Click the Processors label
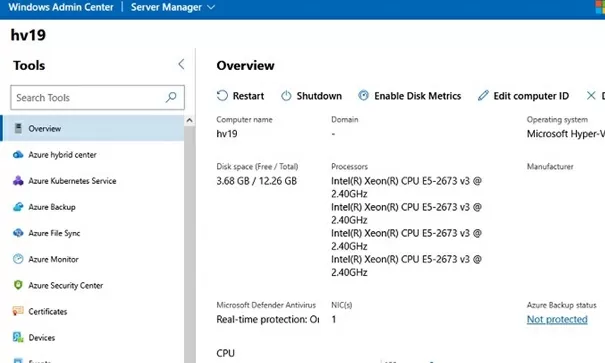This screenshot has height=363, width=605. 350,167
